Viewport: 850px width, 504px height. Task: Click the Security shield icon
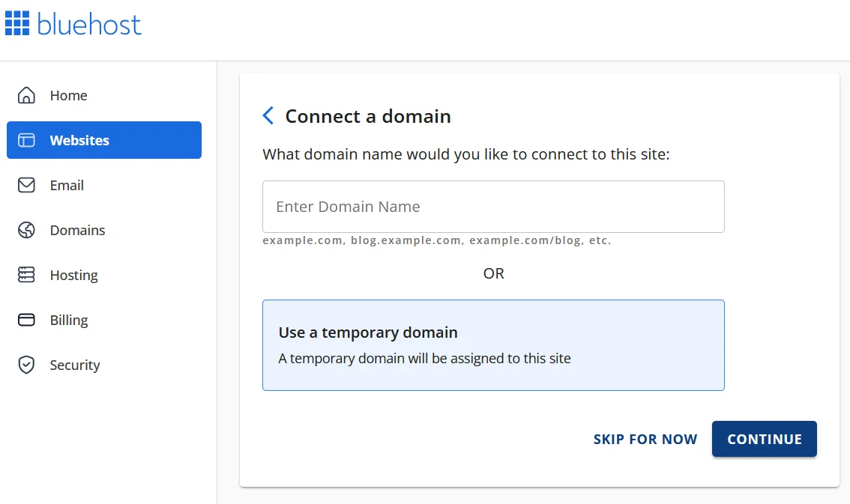(26, 365)
